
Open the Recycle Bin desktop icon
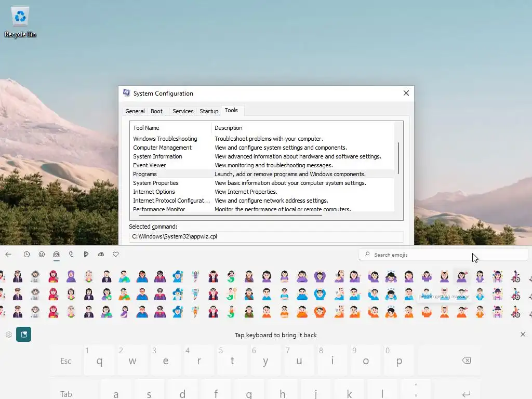pyautogui.click(x=20, y=21)
